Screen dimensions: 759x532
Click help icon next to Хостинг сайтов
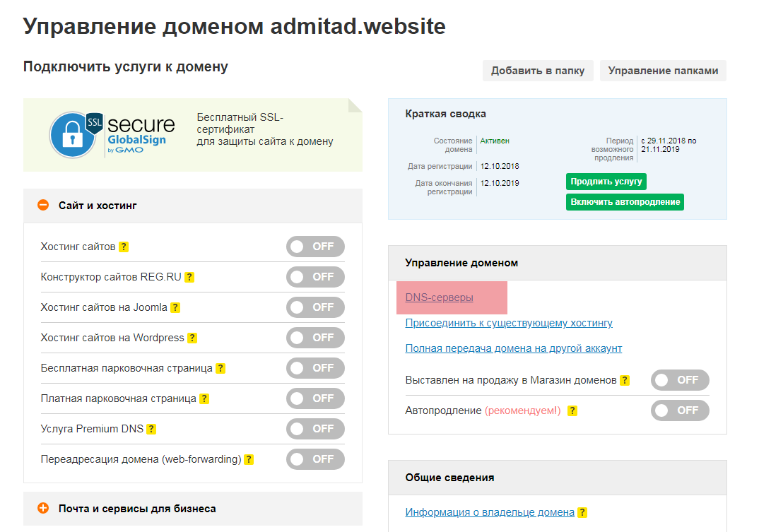point(124,247)
